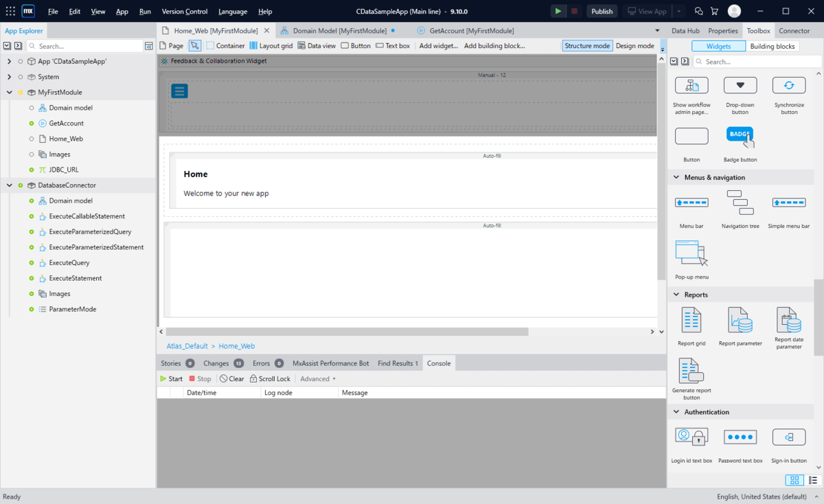The image size is (824, 504).
Task: Click the blue hamburger menu widget on the page
Action: point(179,91)
